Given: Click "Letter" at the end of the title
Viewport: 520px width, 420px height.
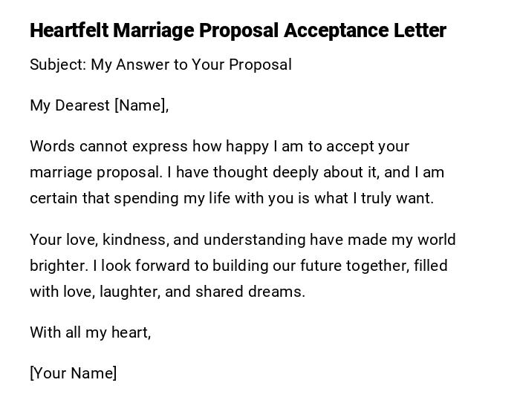Looking at the screenshot, I should pyautogui.click(x=420, y=31).
